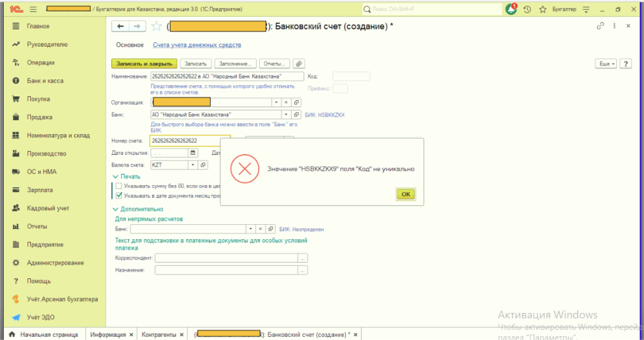This screenshot has height=340, width=644.
Task: Open the Банк field dropdown
Action: click(286, 115)
